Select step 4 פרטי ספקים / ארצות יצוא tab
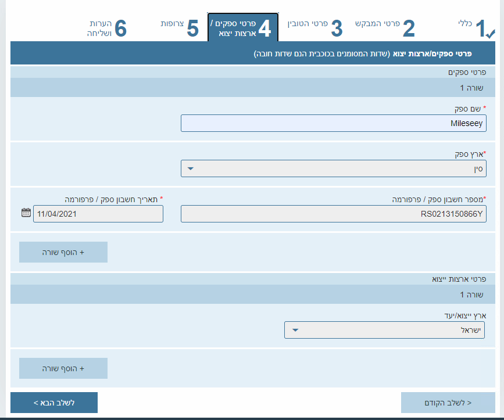Image resolution: width=504 pixels, height=420 pixels. (242, 28)
